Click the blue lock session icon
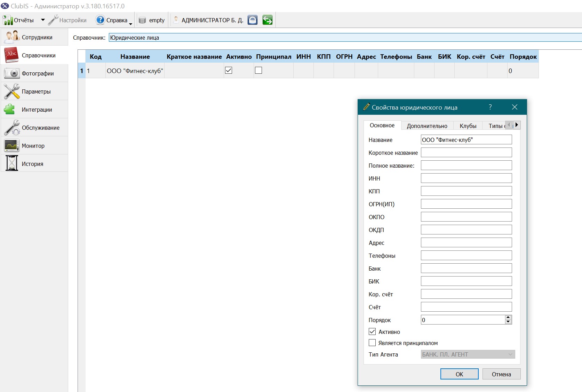Image resolution: width=582 pixels, height=392 pixels. (253, 20)
